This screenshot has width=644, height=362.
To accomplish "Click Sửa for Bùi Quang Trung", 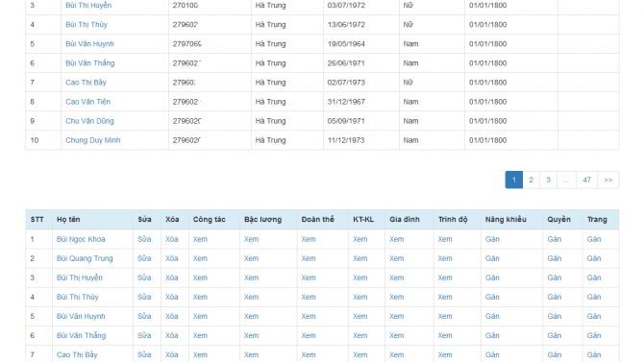I will coord(144,258).
